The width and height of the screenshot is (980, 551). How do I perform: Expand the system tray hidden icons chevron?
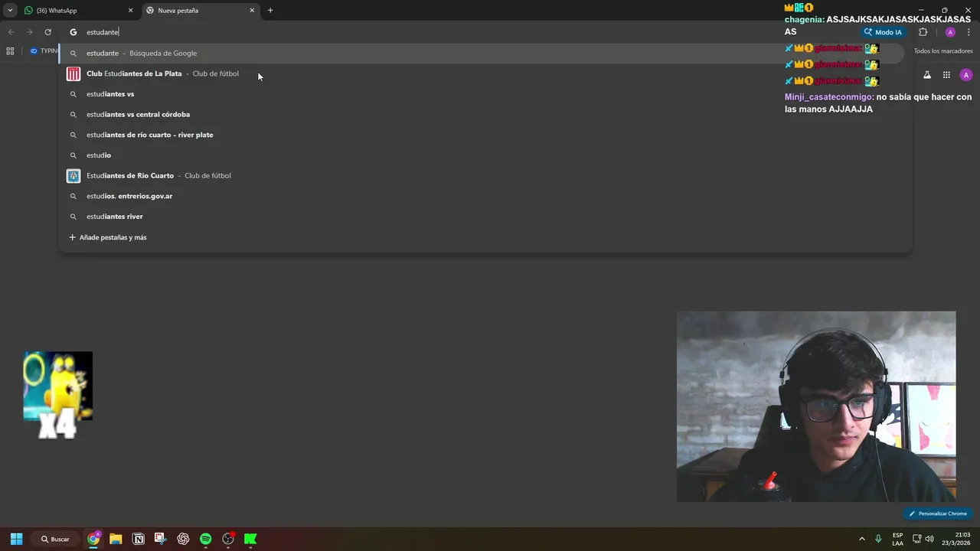tap(861, 539)
